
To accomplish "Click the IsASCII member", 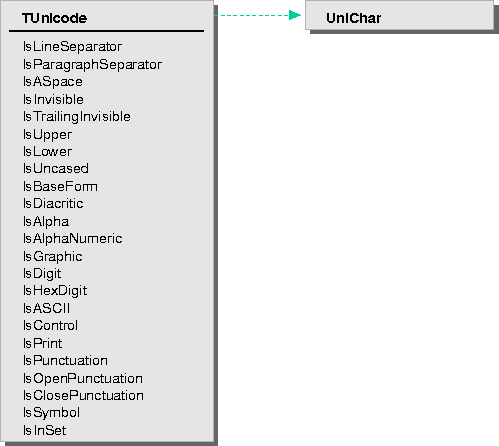I will [47, 308].
